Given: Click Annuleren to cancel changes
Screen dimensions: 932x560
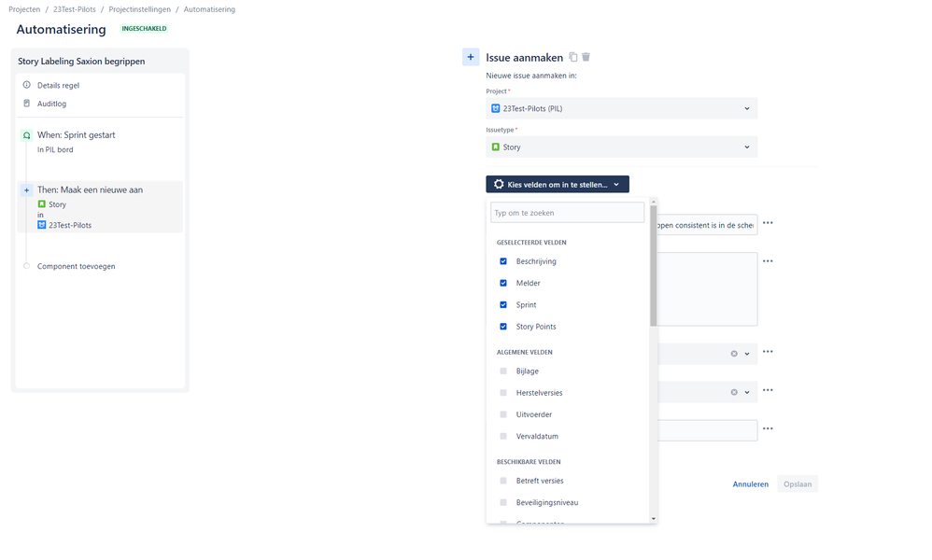Looking at the screenshot, I should (750, 484).
